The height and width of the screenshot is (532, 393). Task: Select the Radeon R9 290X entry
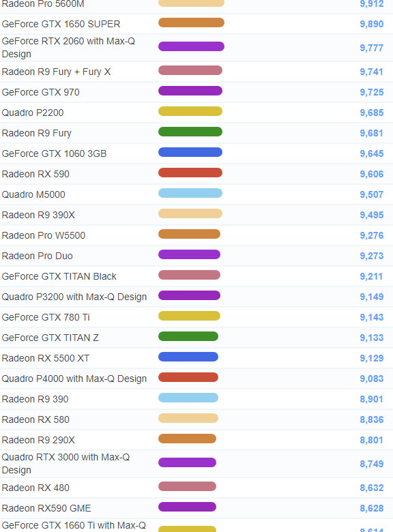(x=38, y=440)
